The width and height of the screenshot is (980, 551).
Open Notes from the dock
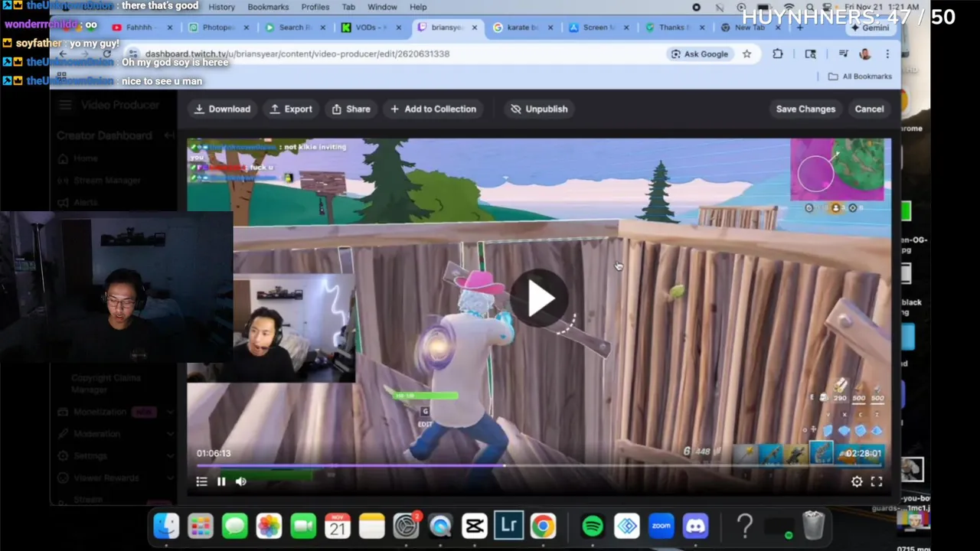click(x=371, y=526)
